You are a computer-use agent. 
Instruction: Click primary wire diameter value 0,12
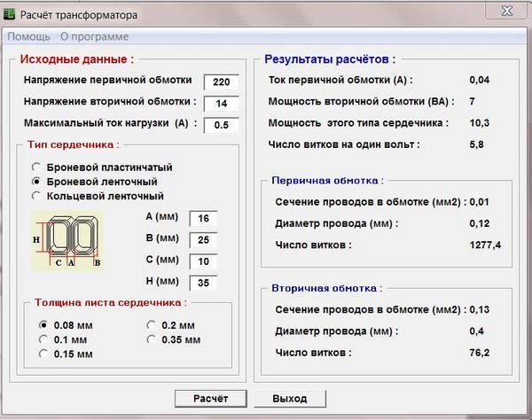pos(480,223)
